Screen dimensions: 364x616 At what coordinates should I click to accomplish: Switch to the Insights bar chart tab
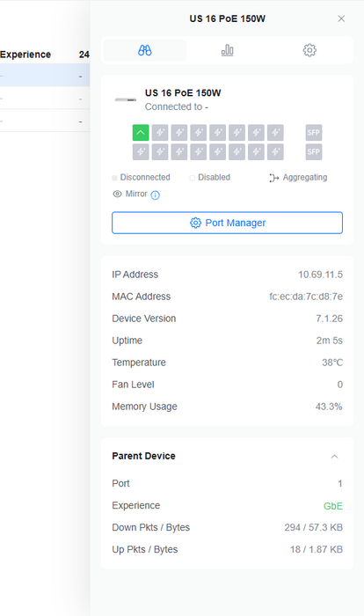coord(228,50)
